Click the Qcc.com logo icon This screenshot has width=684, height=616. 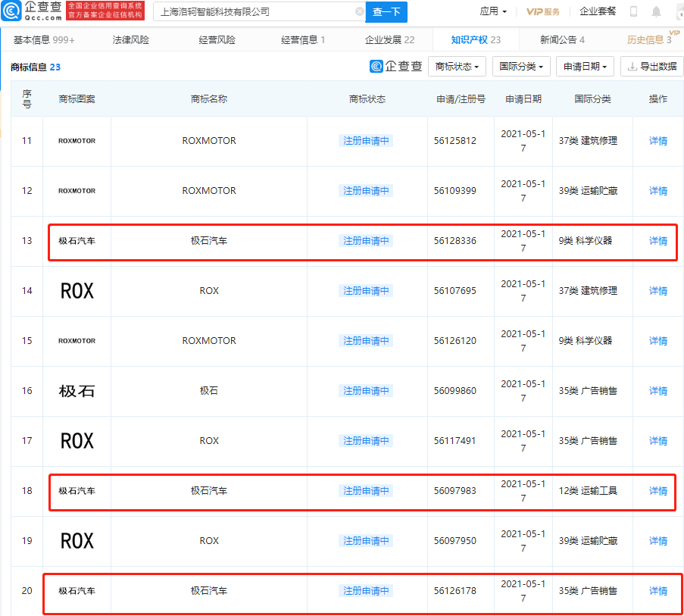tap(11, 11)
